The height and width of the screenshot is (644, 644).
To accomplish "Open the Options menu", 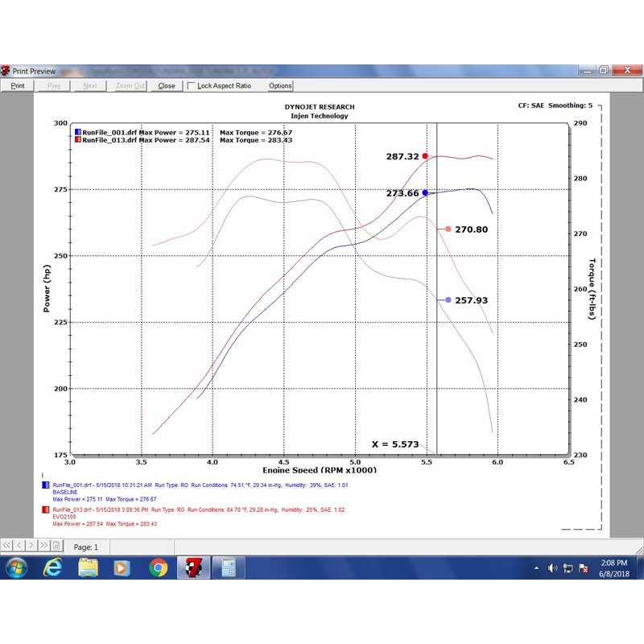I will (x=280, y=86).
